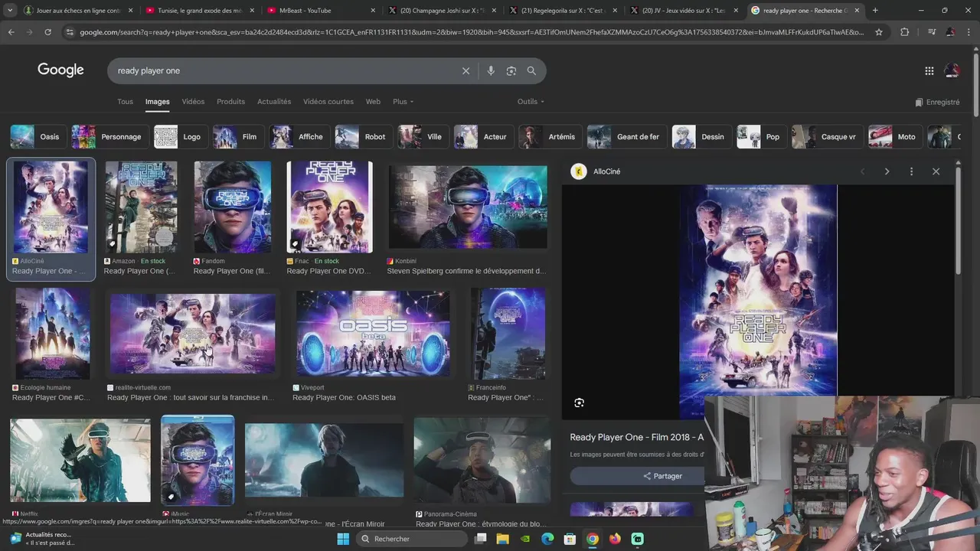Viewport: 980px width, 551px height.
Task: Search inside image with the Lens icon
Action: point(580,403)
